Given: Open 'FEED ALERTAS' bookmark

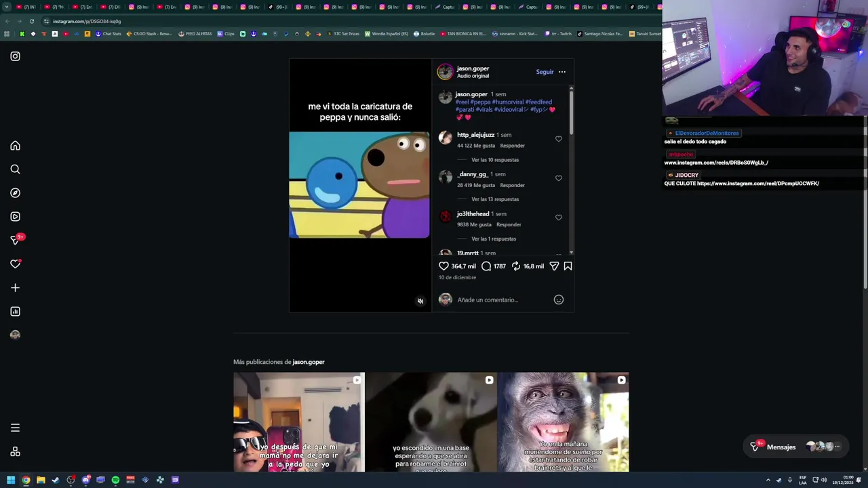Looking at the screenshot, I should pos(195,34).
